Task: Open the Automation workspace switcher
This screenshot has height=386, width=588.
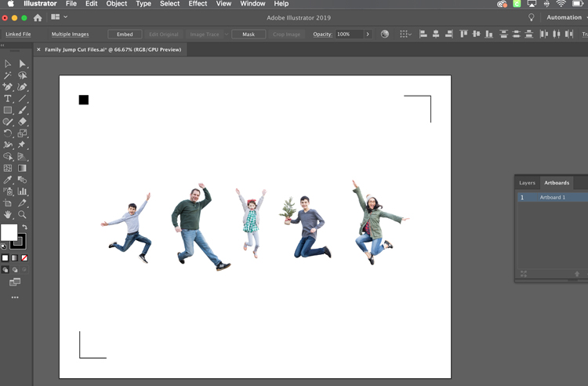Action: click(x=565, y=17)
